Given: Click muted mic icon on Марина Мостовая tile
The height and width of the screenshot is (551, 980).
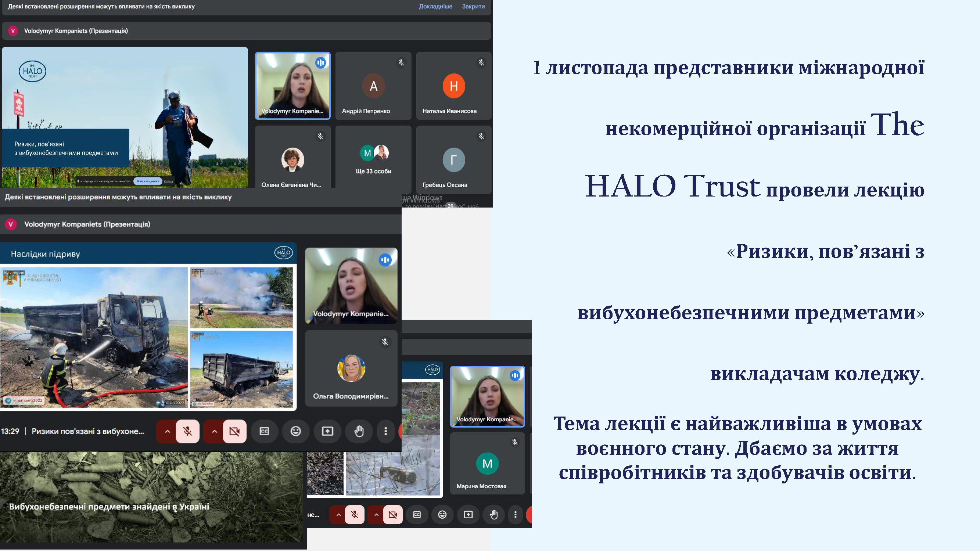Looking at the screenshot, I should (x=515, y=442).
